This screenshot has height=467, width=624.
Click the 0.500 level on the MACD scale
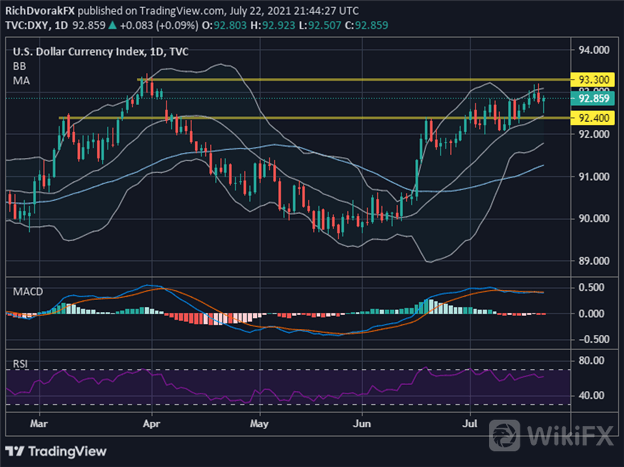(x=590, y=288)
